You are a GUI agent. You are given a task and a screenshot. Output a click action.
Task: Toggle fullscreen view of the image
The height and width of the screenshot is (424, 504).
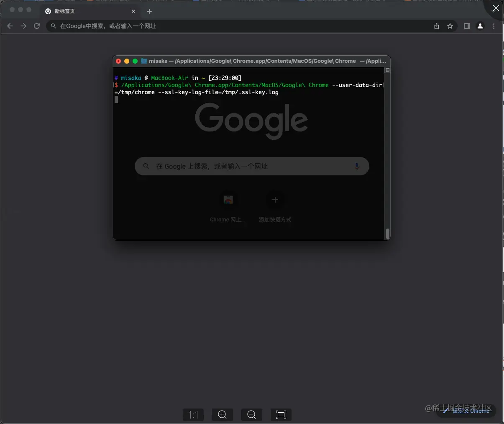pos(281,415)
